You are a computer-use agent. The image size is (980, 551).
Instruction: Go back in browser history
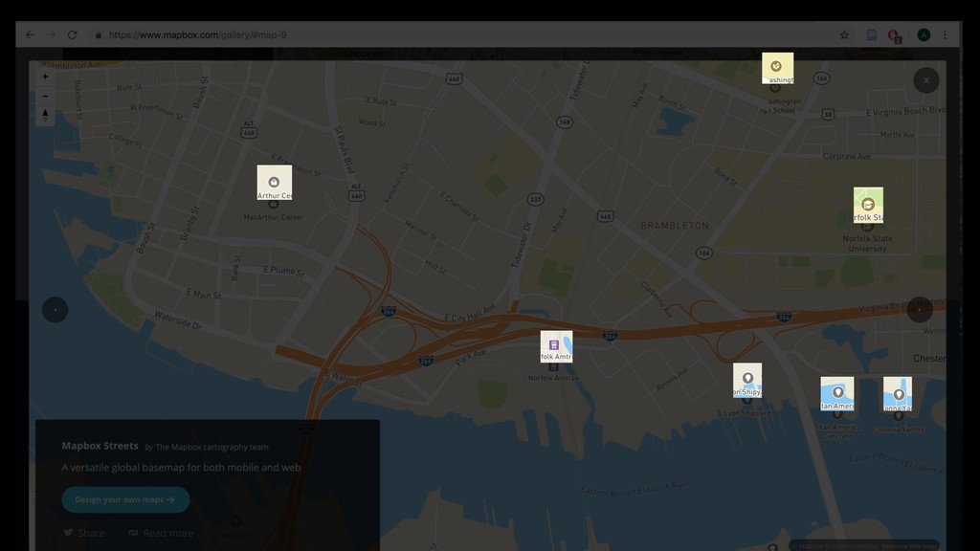click(x=30, y=35)
